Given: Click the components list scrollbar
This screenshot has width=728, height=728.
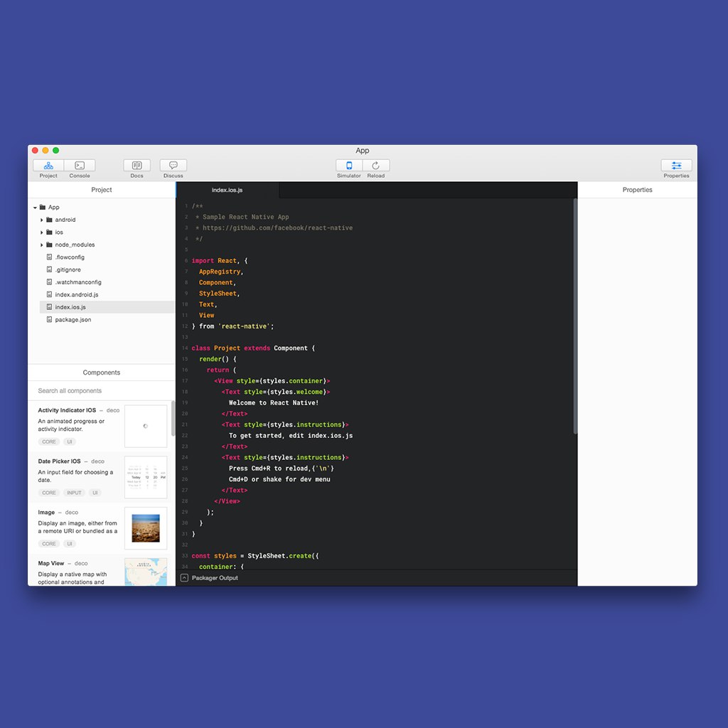Looking at the screenshot, I should tap(173, 418).
